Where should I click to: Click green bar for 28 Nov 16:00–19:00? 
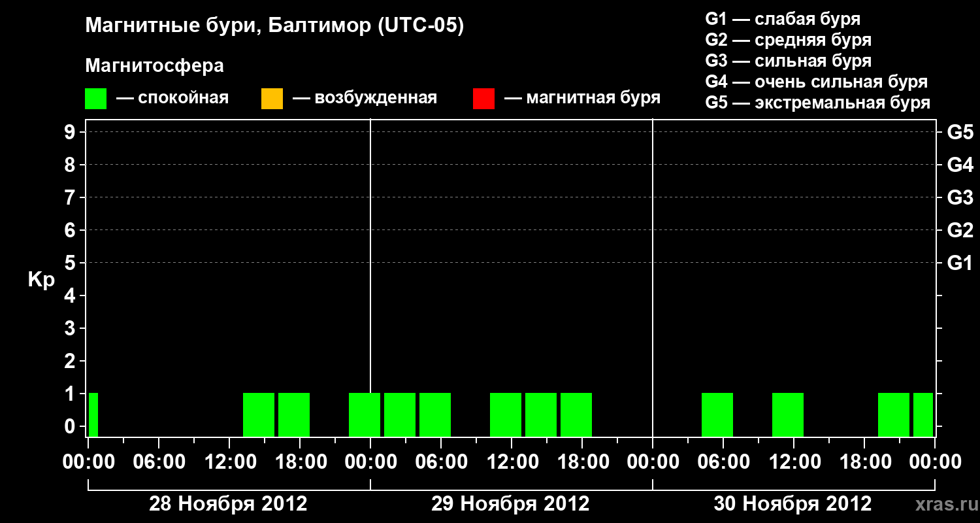(294, 414)
